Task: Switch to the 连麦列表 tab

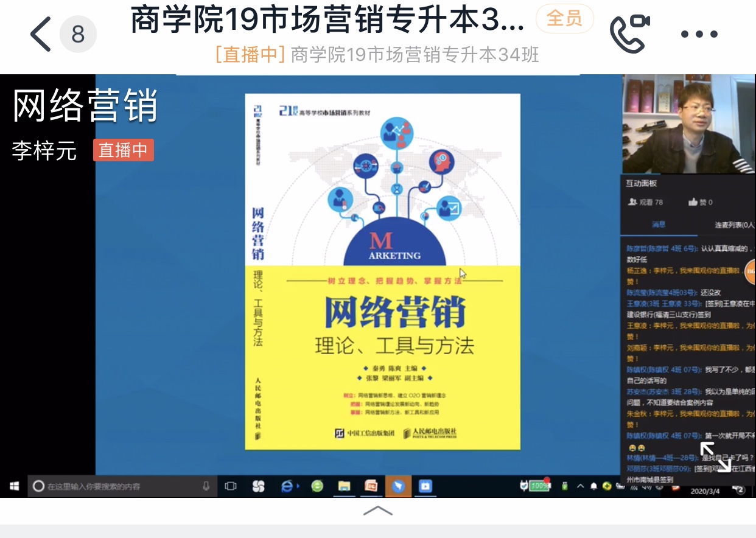Action: tap(735, 225)
